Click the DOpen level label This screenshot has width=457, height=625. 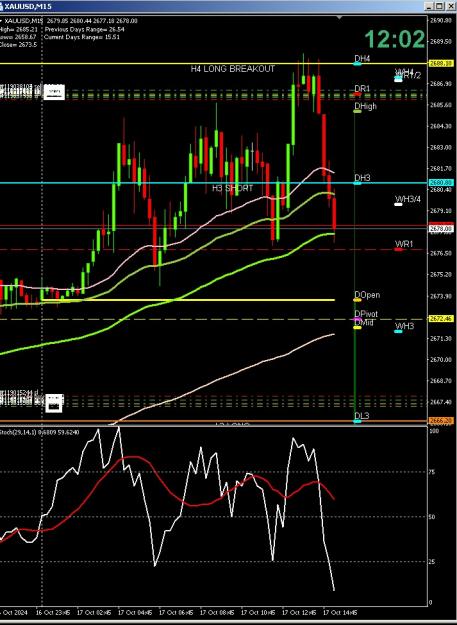pyautogui.click(x=367, y=295)
